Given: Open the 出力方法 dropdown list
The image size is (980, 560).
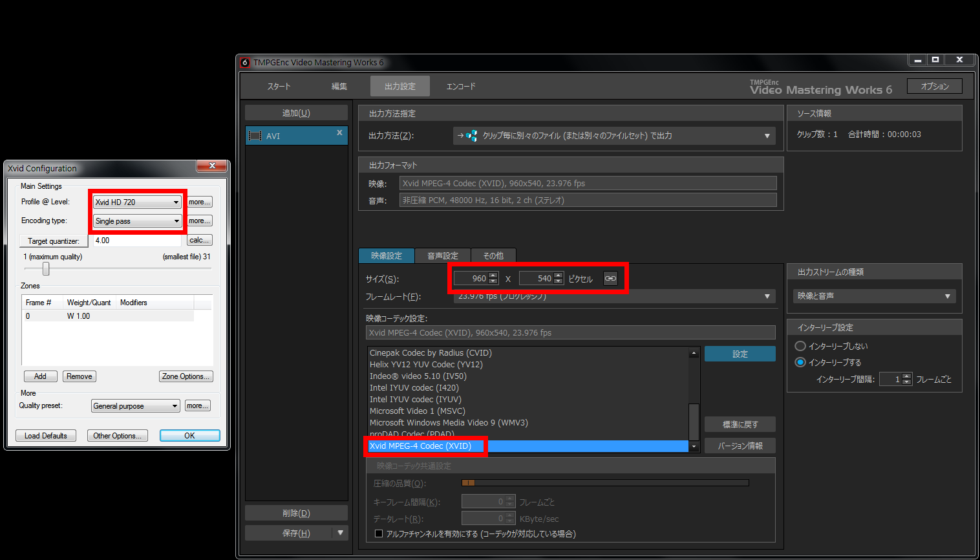Looking at the screenshot, I should 615,135.
